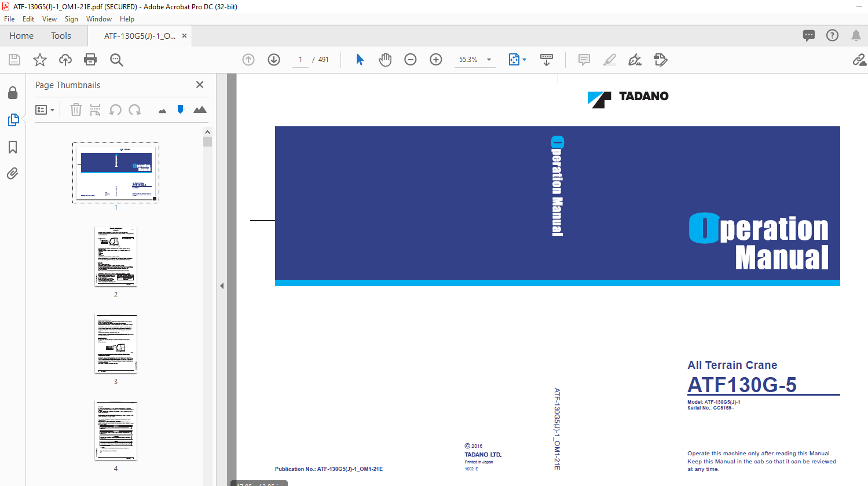Select page 4 thumbnail
This screenshot has height=486, width=868.
pos(116,430)
